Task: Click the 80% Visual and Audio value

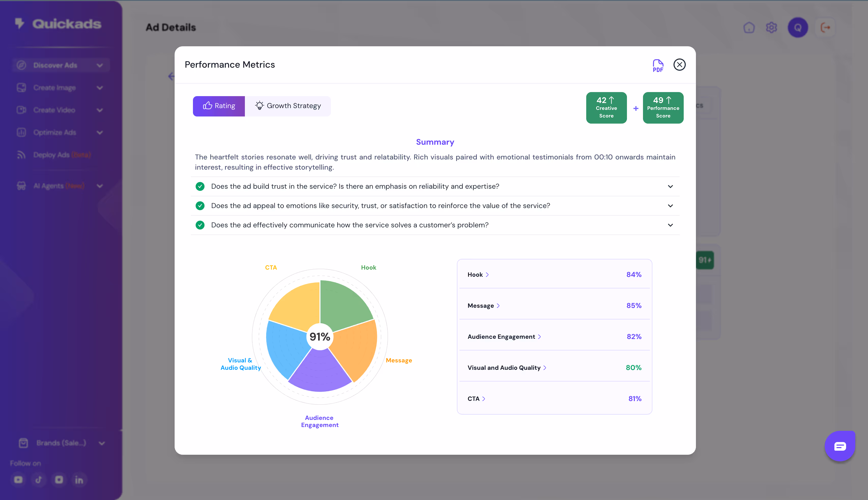Action: (x=633, y=367)
